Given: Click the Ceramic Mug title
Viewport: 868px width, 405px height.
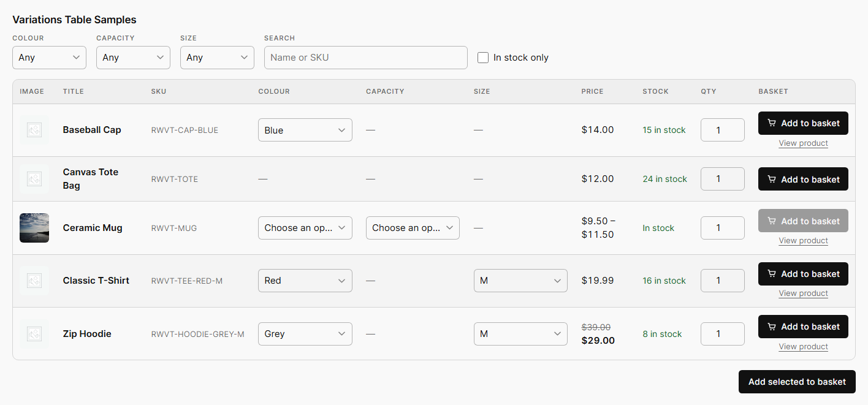Looking at the screenshot, I should coord(93,228).
